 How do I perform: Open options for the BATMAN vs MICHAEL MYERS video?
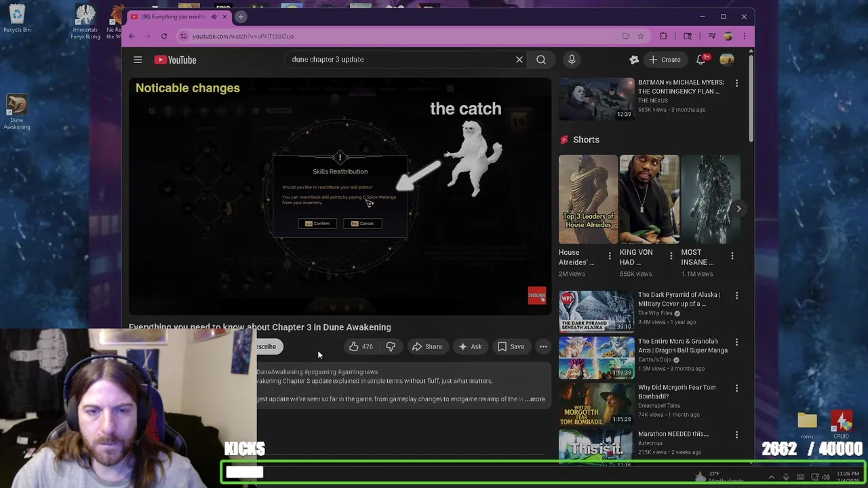point(736,83)
